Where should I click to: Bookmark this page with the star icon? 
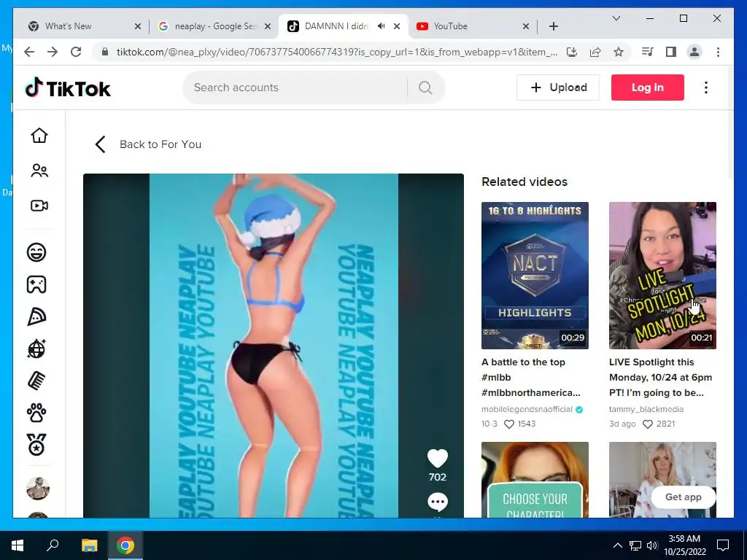click(619, 52)
